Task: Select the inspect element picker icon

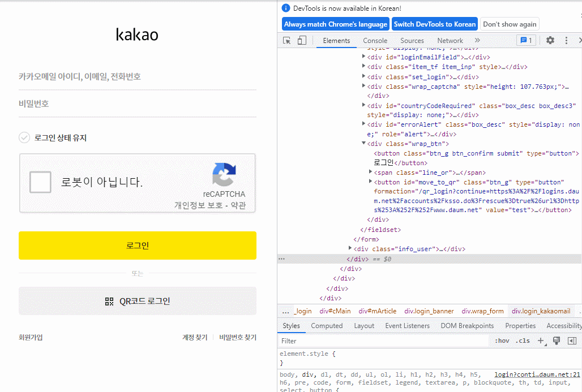Action: point(286,40)
